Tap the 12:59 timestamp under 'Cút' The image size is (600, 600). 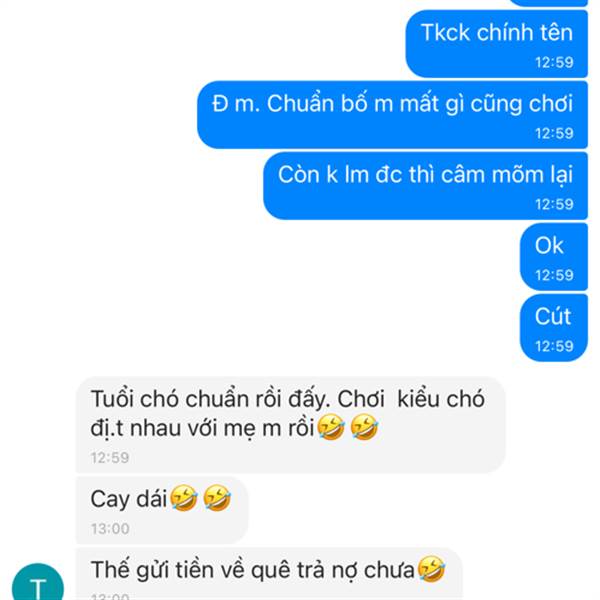(554, 346)
